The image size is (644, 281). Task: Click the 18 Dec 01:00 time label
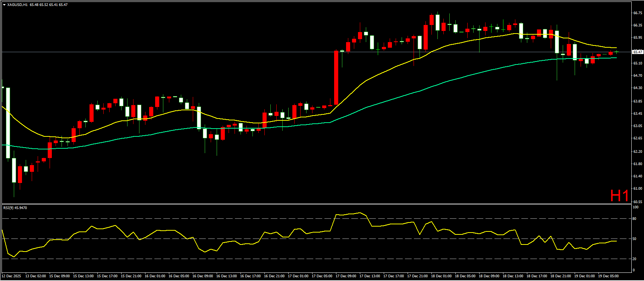point(441,276)
